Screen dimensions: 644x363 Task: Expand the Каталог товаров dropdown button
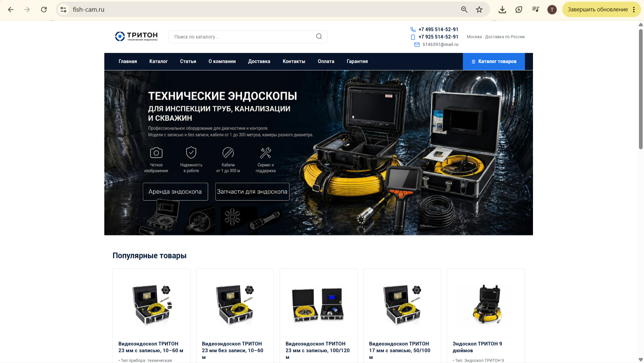pos(494,61)
